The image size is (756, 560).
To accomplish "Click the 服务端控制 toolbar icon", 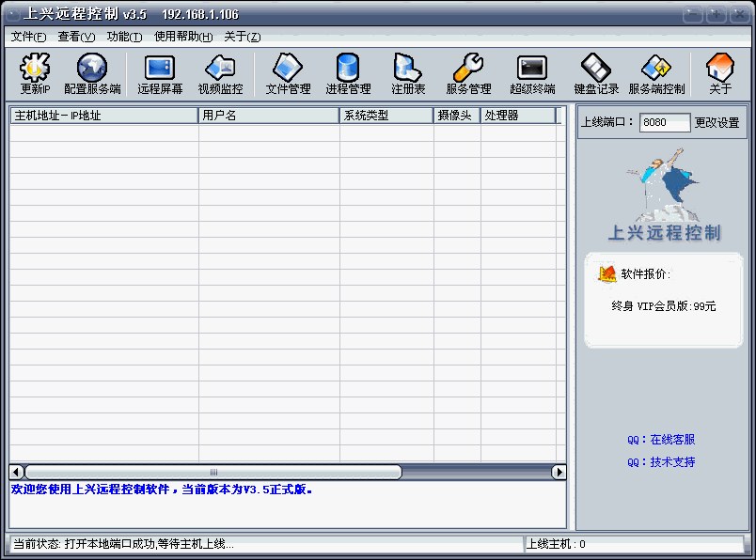I will (x=656, y=73).
